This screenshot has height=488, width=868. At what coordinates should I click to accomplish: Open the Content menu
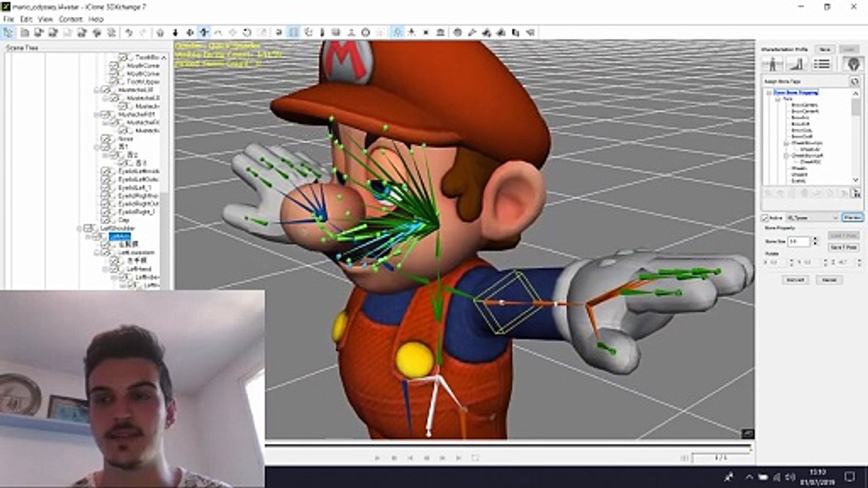point(71,19)
